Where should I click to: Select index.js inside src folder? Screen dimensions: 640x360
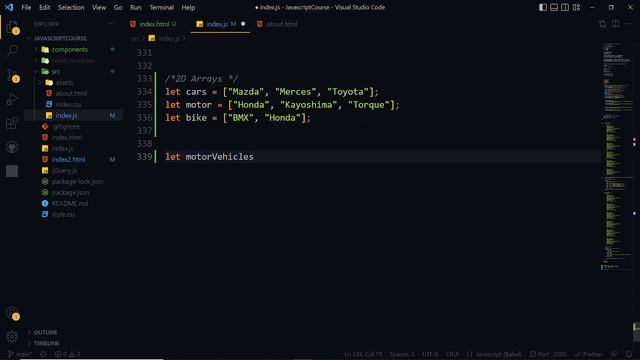(66, 116)
